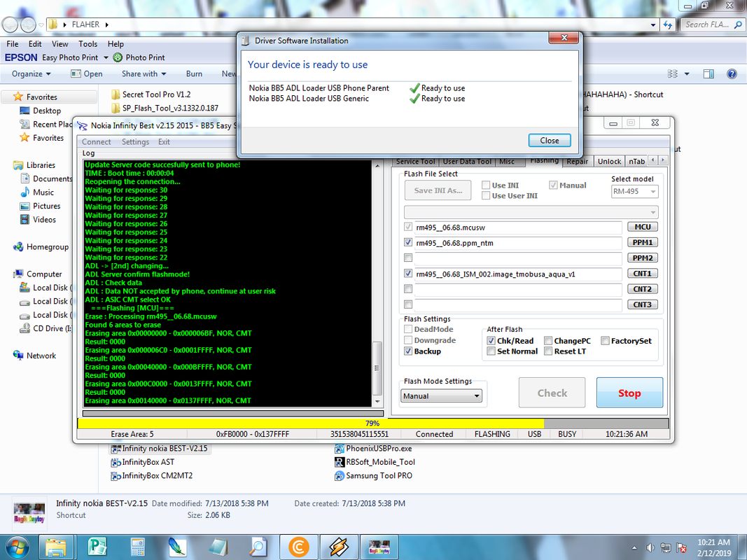Open the PhoenixUSBPro.exe file
The width and height of the screenshot is (747, 560).
click(x=373, y=449)
